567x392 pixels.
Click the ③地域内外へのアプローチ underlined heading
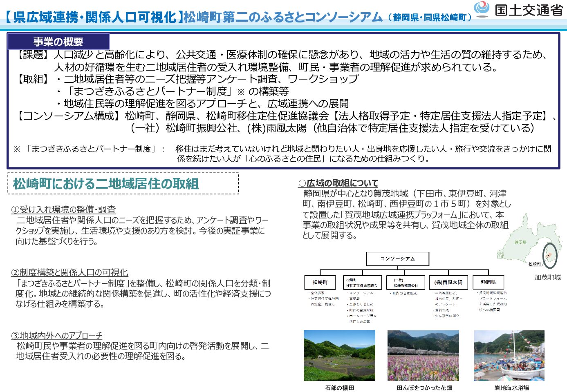click(57, 336)
